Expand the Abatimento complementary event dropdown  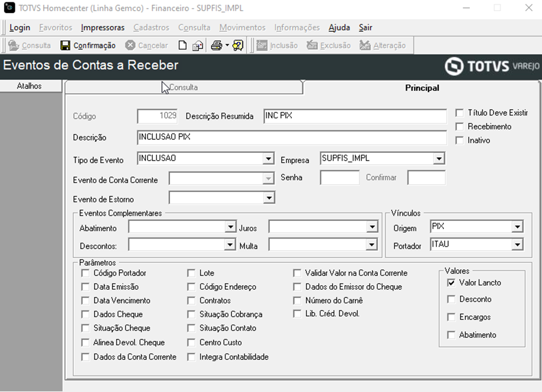[230, 227]
